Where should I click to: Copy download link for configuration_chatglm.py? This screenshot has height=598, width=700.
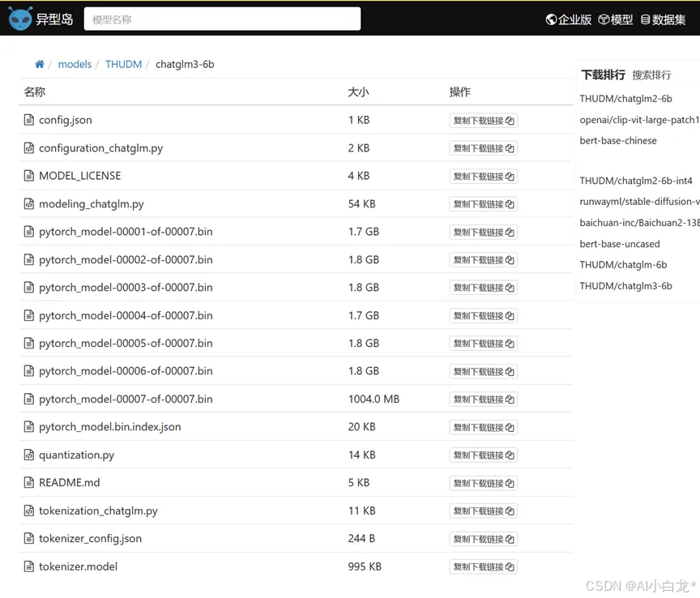click(484, 148)
